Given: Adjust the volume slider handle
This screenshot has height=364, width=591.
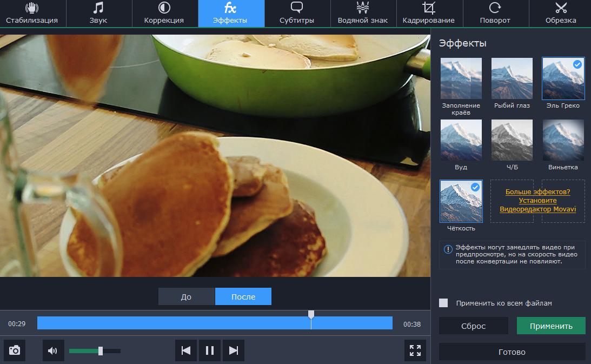Looking at the screenshot, I should pyautogui.click(x=101, y=351).
